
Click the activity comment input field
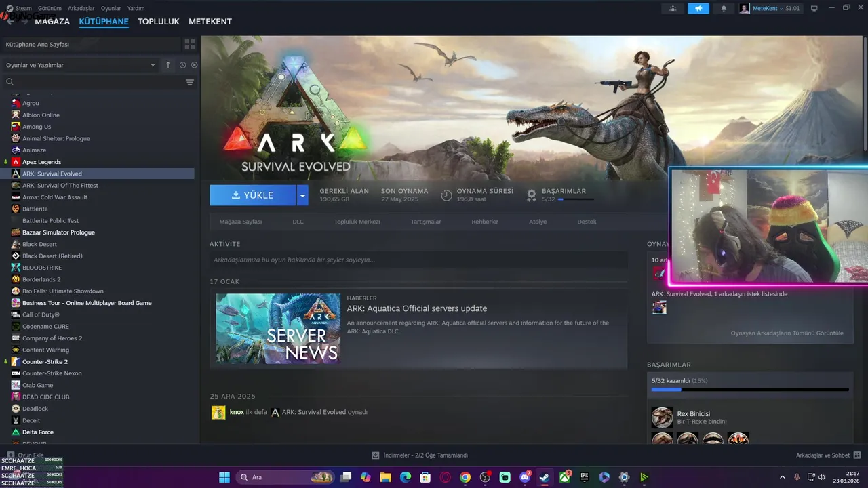pyautogui.click(x=418, y=260)
